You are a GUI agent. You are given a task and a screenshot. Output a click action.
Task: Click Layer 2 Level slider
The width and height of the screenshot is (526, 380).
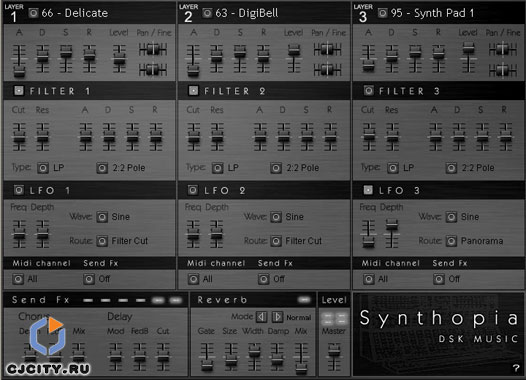tap(294, 58)
